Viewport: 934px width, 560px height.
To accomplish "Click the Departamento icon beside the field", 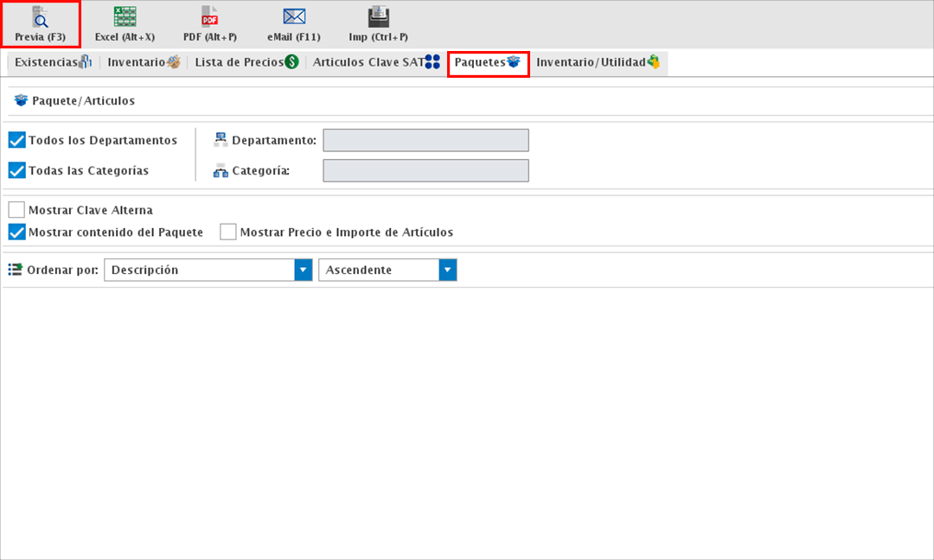I will click(x=221, y=140).
